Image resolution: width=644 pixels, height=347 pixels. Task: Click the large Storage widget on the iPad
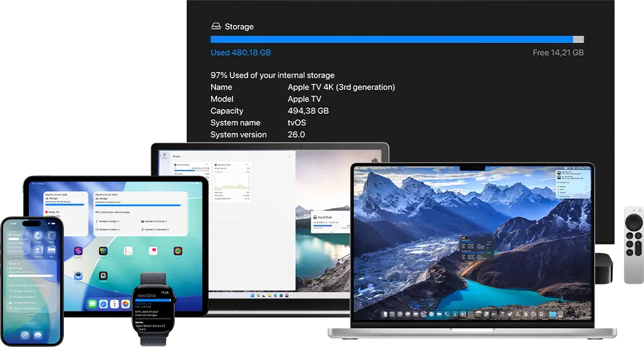click(140, 214)
